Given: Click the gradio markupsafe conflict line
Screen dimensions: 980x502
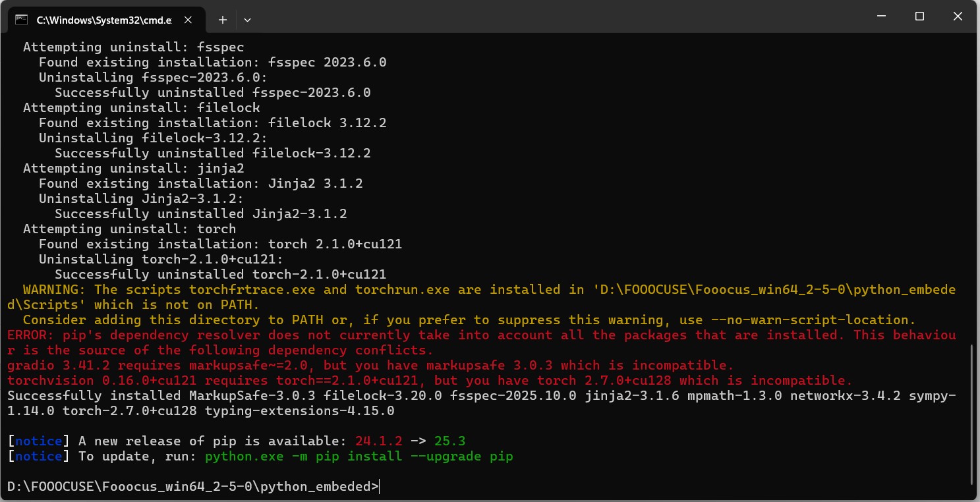Looking at the screenshot, I should 370,366.
